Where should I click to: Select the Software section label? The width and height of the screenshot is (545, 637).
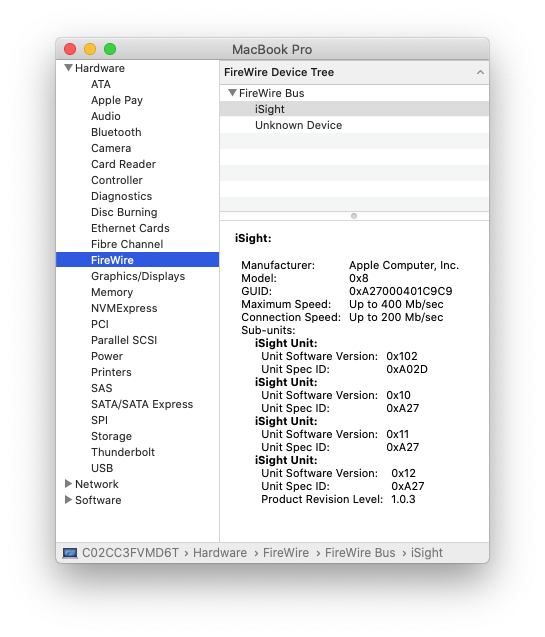click(x=98, y=500)
